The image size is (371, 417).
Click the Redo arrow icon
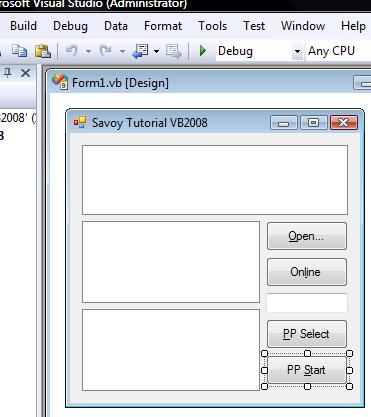pyautogui.click(x=106, y=51)
